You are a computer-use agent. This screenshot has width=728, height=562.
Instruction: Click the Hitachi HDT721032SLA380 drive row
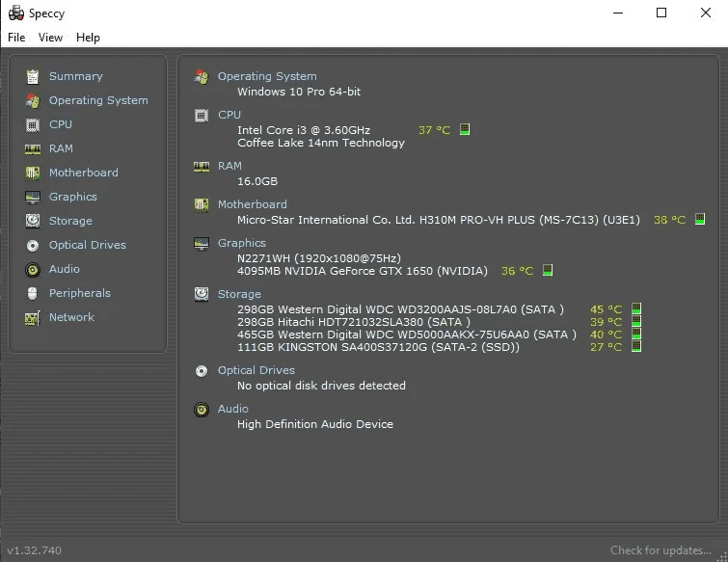coord(354,322)
